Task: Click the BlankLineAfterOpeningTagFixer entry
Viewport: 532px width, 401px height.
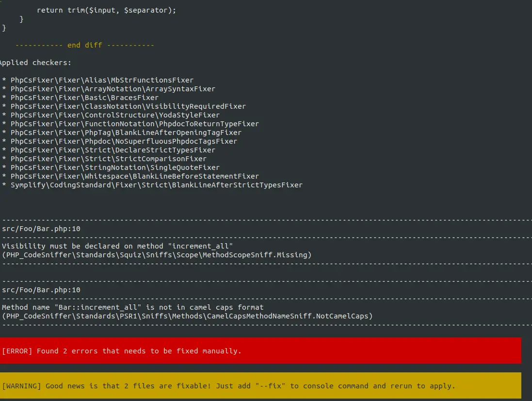Action: tap(121, 132)
